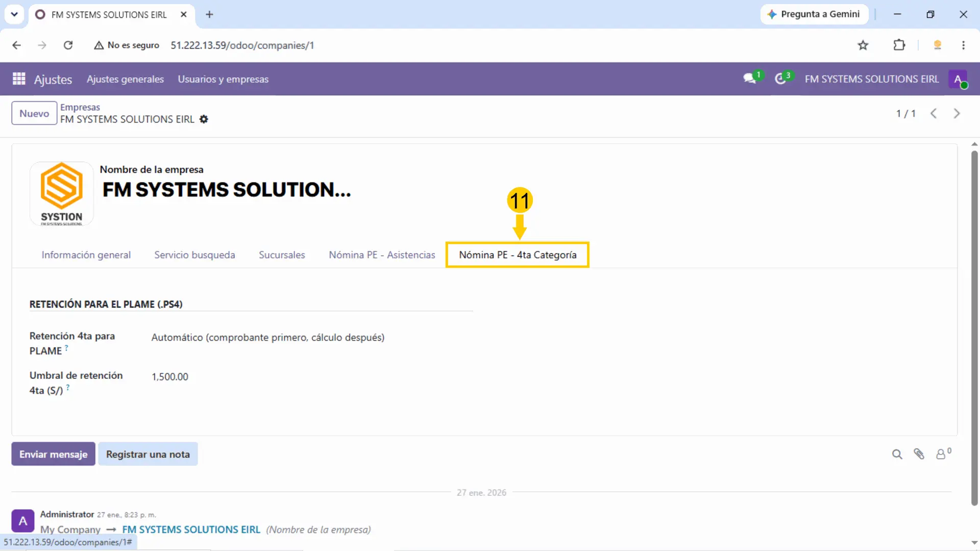Open the activities clock icon

780,79
